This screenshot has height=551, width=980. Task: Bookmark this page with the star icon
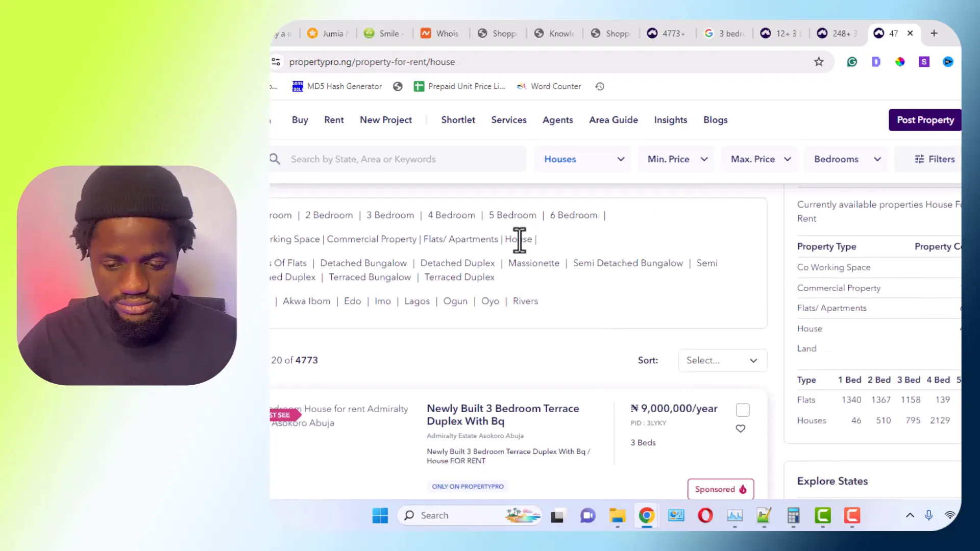click(x=819, y=62)
